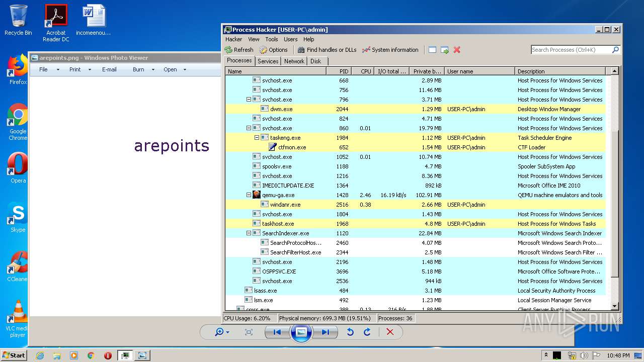Viewport: 644px width, 362px height.
Task: Click the find window toolbar icon
Action: click(432, 50)
